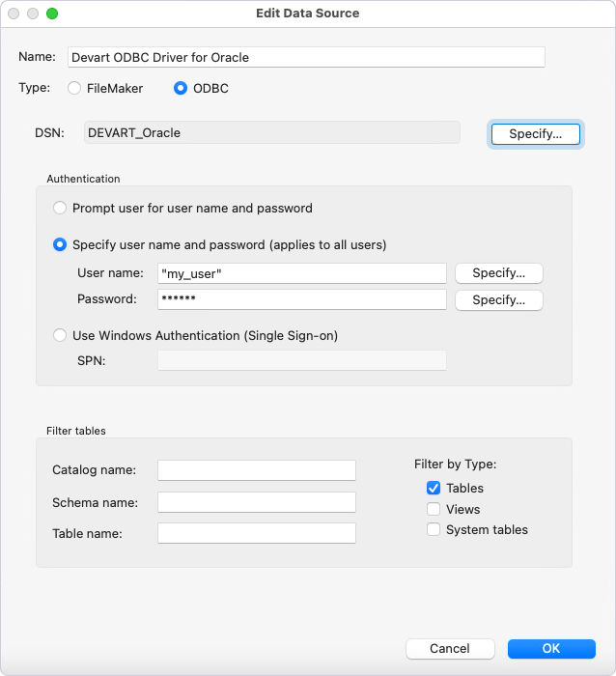
Task: Click the Specify button next to DSN
Action: [536, 134]
